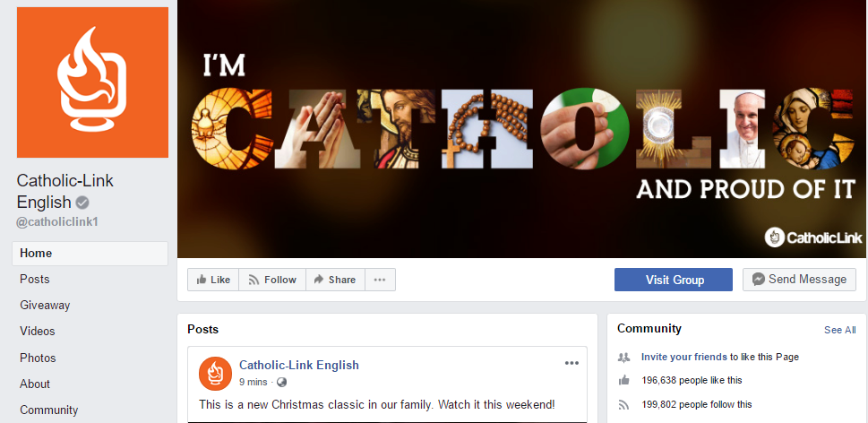Open the post options three-dot menu
868x423 pixels.
pos(572,363)
